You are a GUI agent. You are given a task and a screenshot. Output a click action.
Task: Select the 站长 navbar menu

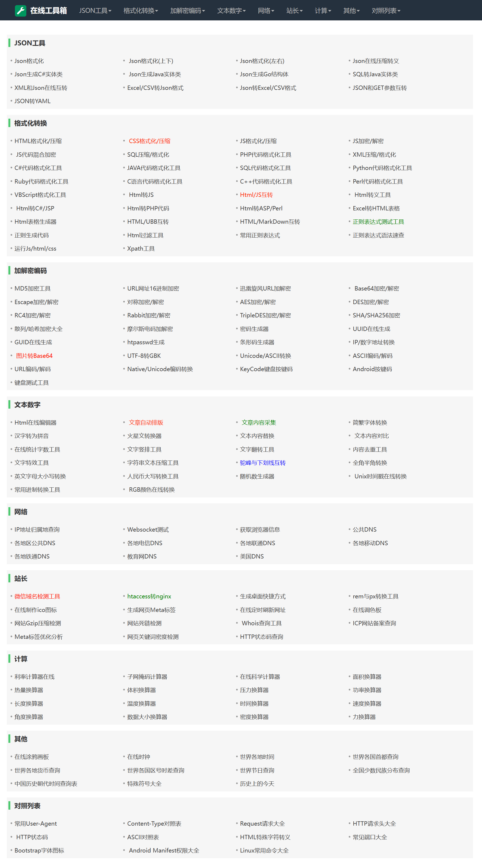294,11
